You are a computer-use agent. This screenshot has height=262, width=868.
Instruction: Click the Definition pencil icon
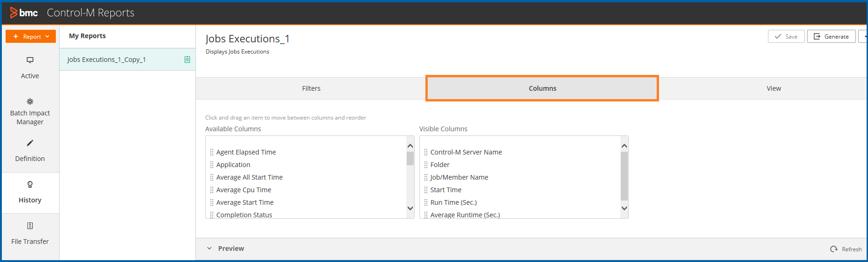30,143
